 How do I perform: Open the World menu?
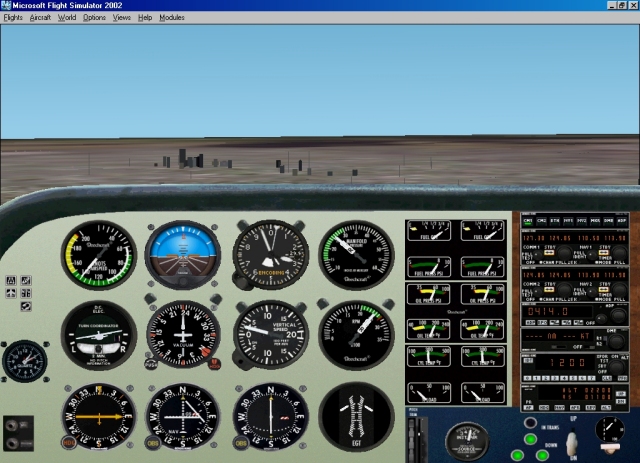(67, 18)
